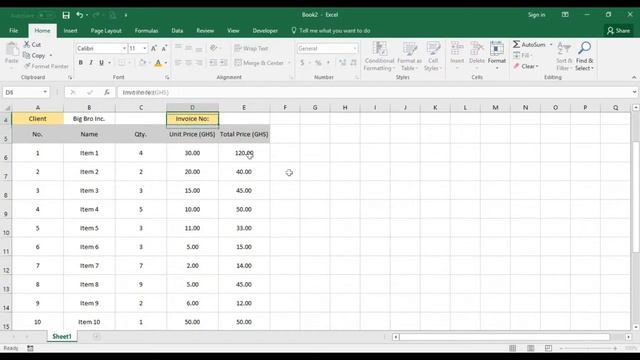
Task: Switch to the Page Layout tab
Action: (x=106, y=31)
